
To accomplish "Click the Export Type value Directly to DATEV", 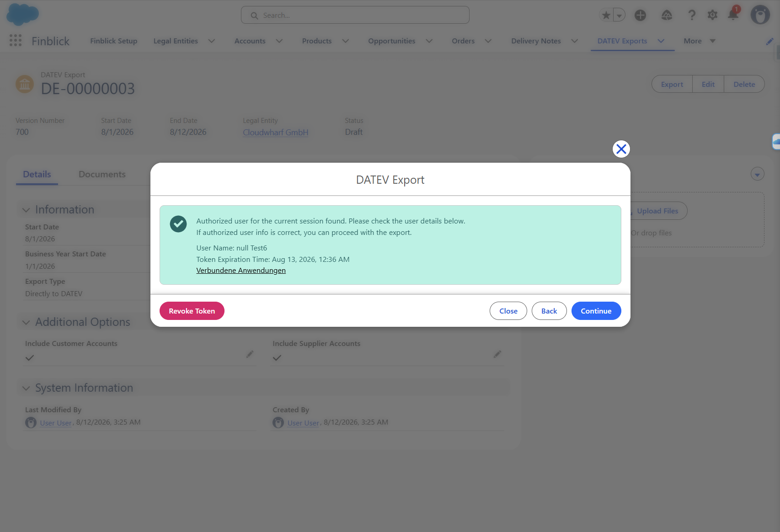I will click(x=54, y=293).
